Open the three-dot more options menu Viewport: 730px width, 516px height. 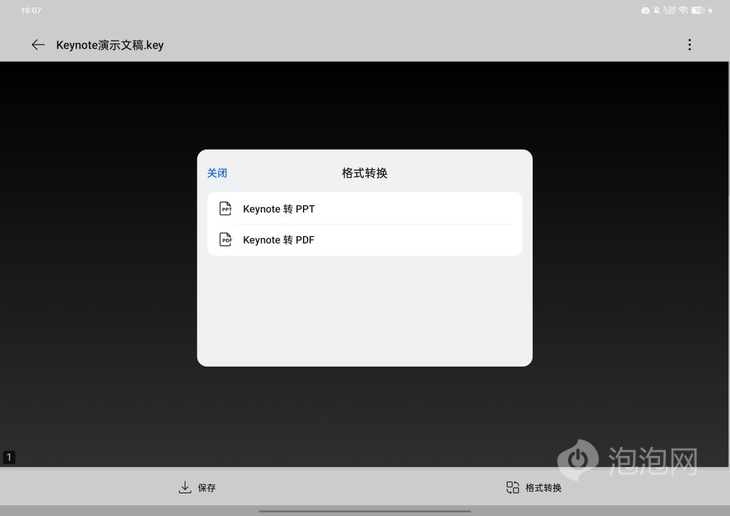[689, 45]
